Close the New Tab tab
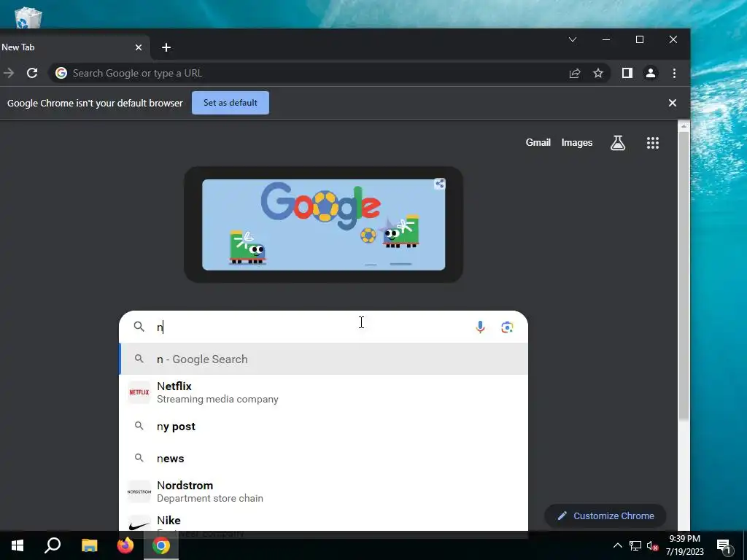This screenshot has width=747, height=560. (x=138, y=47)
